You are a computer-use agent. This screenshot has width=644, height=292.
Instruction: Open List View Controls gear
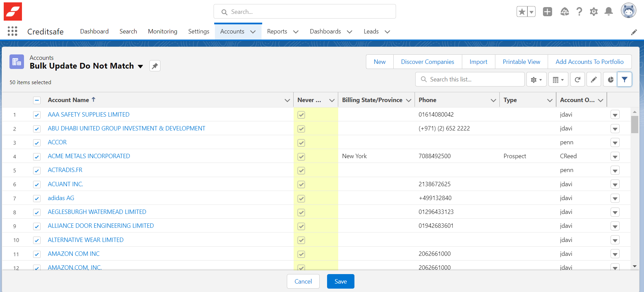click(x=536, y=80)
